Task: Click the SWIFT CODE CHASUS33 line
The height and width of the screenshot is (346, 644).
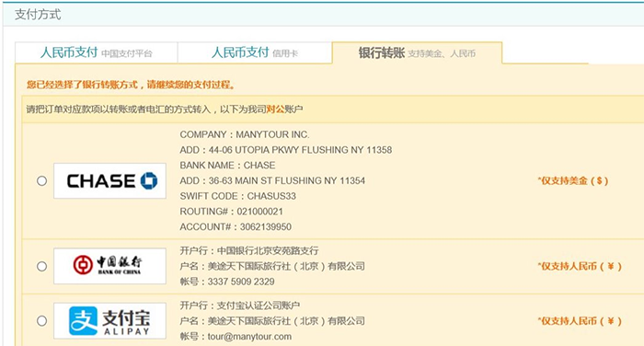Action: click(x=237, y=196)
